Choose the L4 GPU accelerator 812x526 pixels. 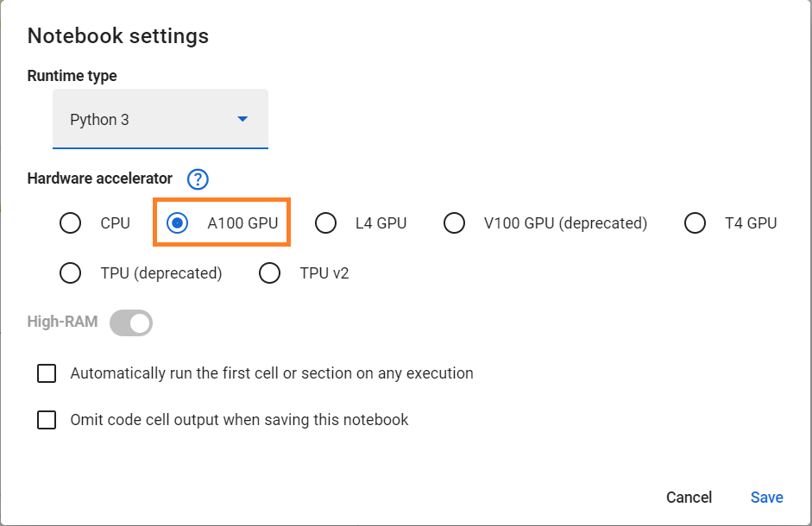[x=325, y=223]
